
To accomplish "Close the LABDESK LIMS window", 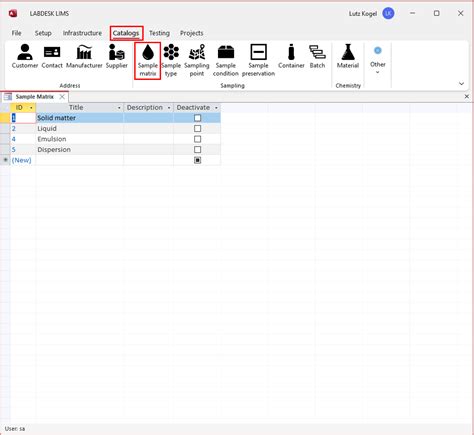I will (461, 13).
